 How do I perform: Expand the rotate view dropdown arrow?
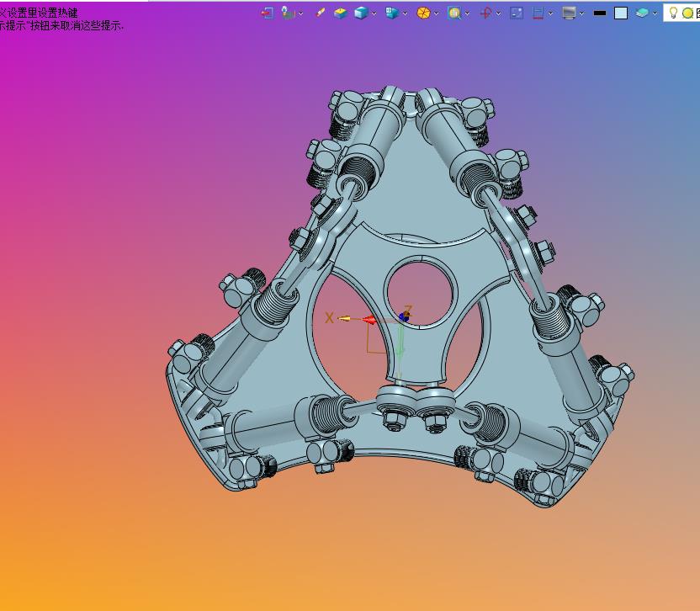point(498,13)
